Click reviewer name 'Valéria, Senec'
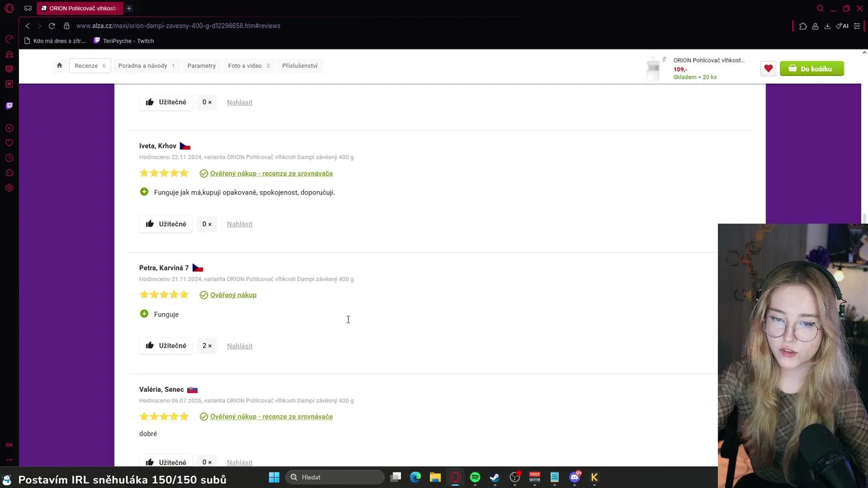The image size is (868, 488). [161, 390]
